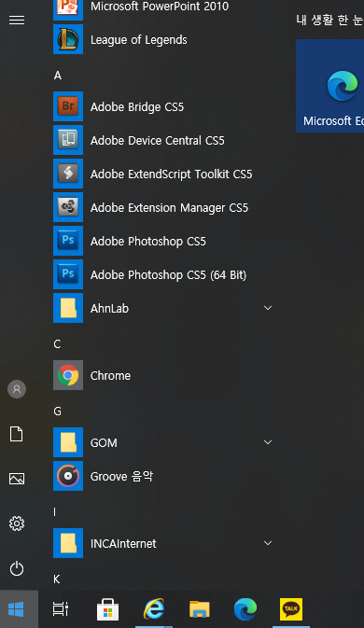The height and width of the screenshot is (628, 364).
Task: Select Adobe Device Central CS5 text
Action: [158, 141]
